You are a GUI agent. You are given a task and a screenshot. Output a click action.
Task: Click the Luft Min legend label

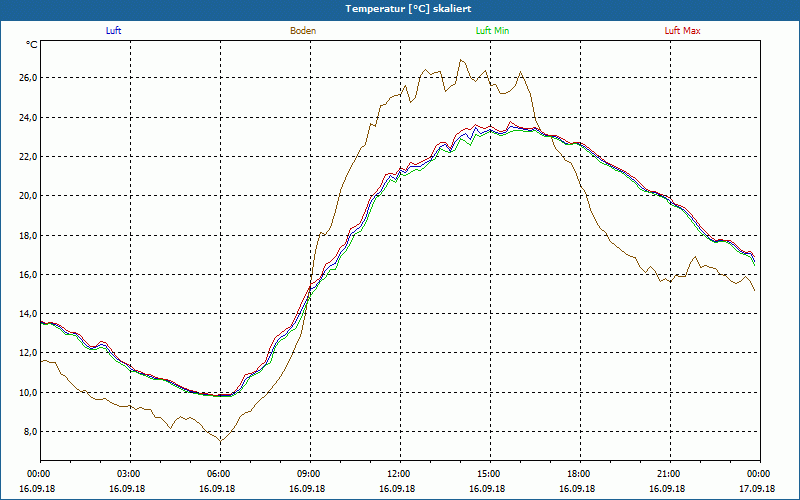coord(492,31)
